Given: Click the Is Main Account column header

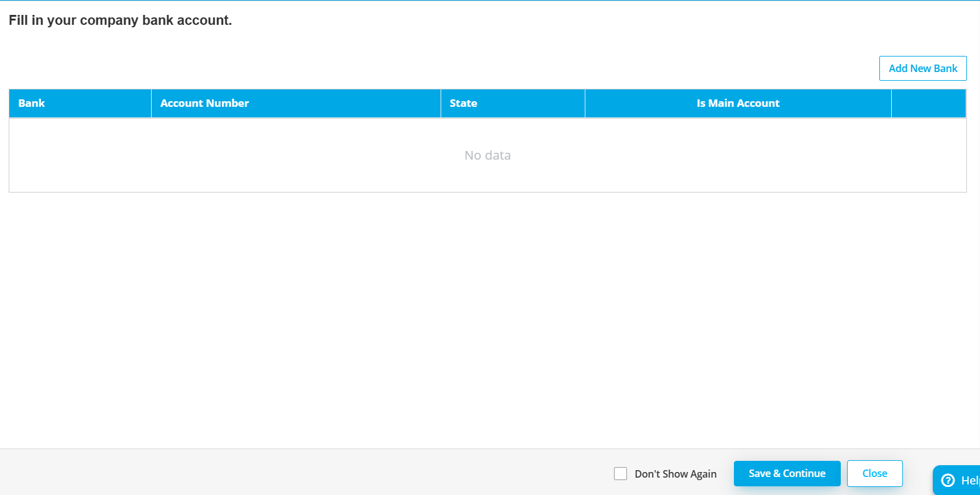Looking at the screenshot, I should click(738, 103).
